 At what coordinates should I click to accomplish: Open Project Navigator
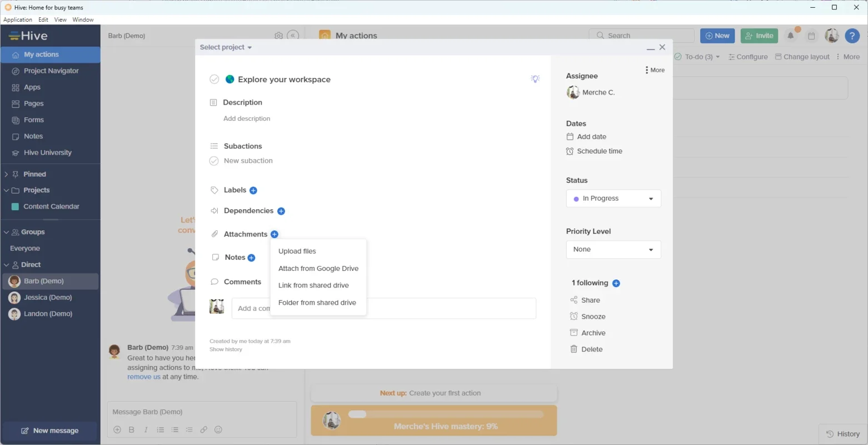point(50,71)
